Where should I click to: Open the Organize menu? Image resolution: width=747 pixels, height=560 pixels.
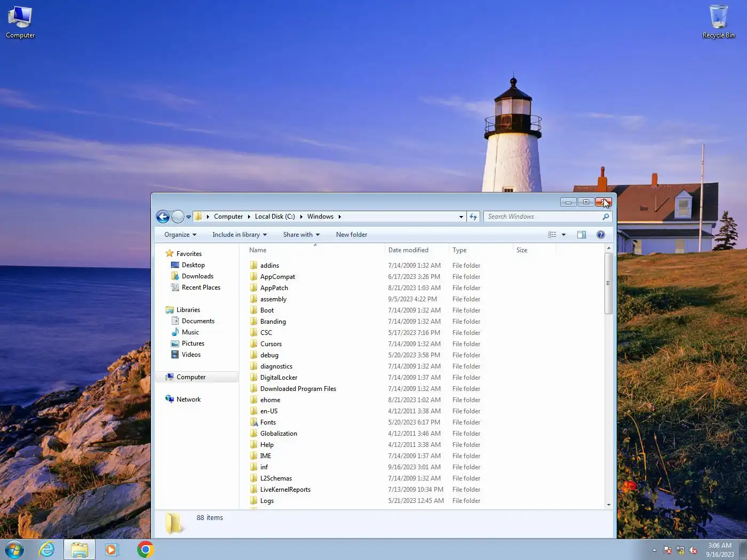pos(180,235)
